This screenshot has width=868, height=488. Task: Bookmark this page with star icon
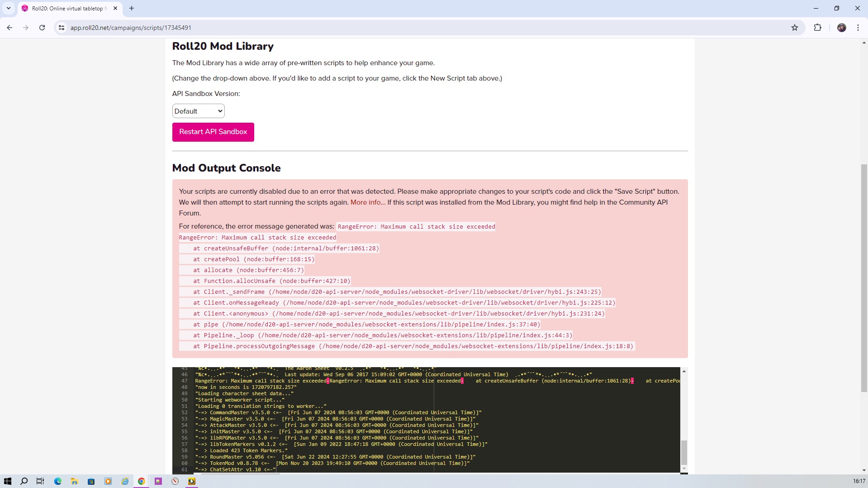tap(795, 28)
